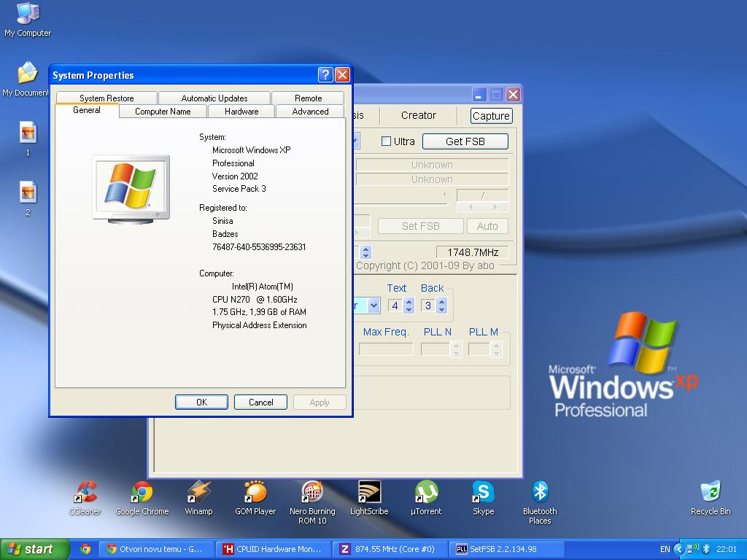Open the System Restore tab
The width and height of the screenshot is (747, 560).
point(107,98)
